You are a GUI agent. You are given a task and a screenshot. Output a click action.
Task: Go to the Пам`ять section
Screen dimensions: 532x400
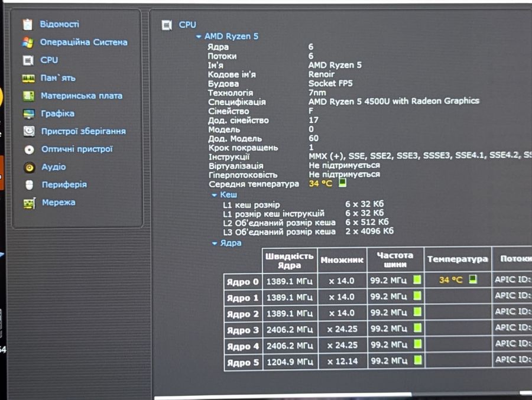58,78
